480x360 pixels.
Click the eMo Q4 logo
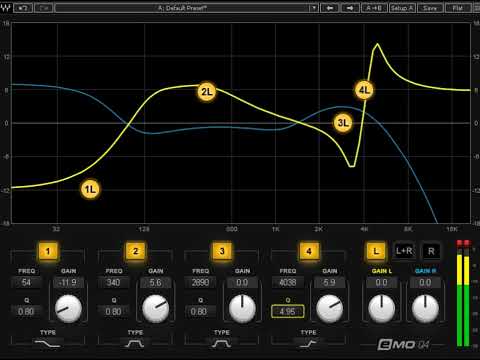coord(403,345)
